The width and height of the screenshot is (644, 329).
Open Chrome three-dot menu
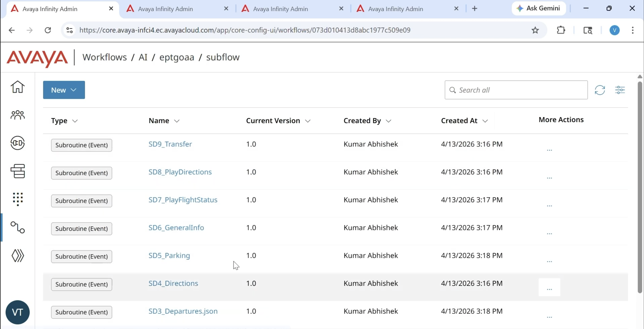click(632, 30)
